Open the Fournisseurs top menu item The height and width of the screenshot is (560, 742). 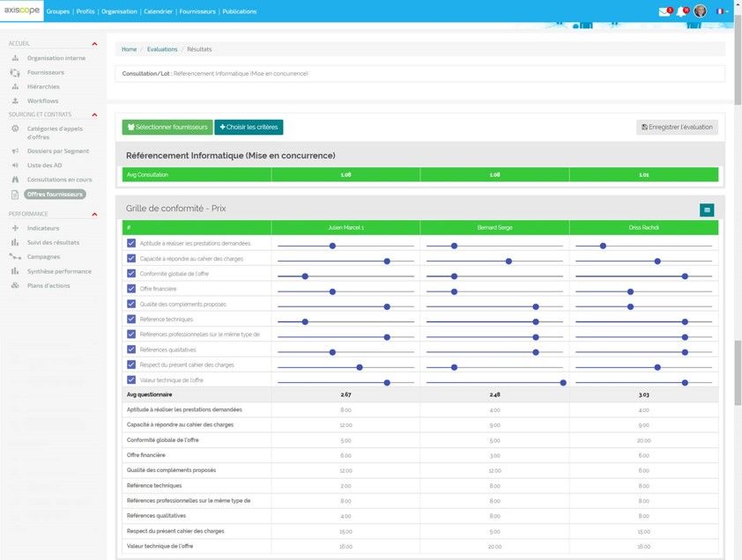tap(197, 11)
